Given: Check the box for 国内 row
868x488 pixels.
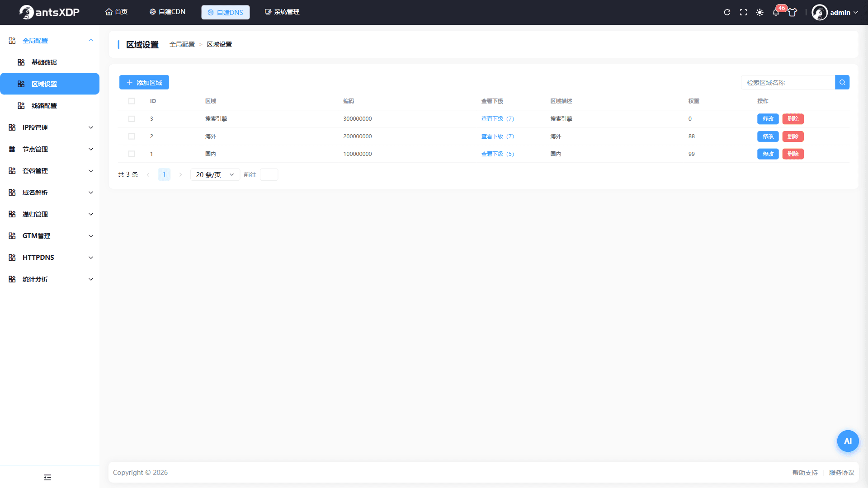Looking at the screenshot, I should (x=132, y=154).
